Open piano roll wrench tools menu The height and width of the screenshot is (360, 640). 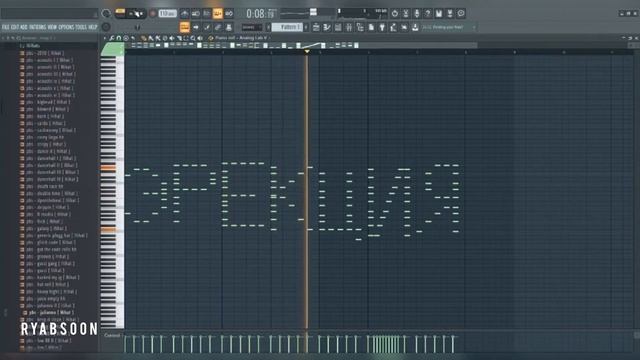pos(111,38)
